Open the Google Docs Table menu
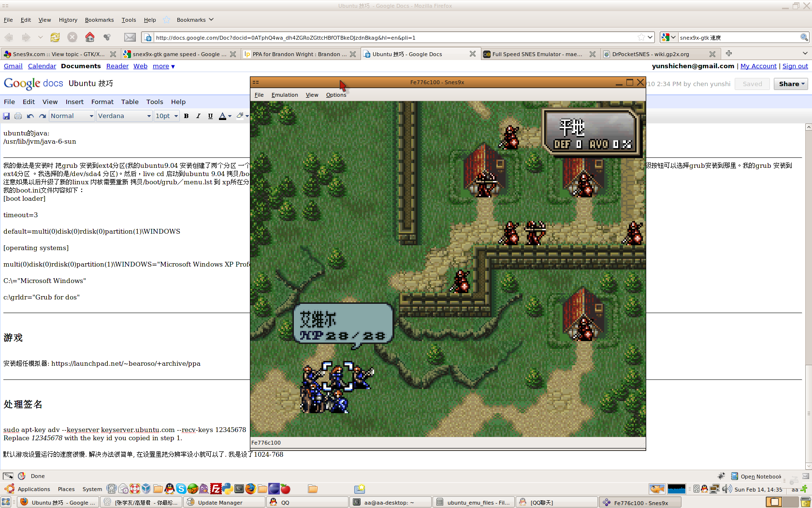Viewport: 812px width, 508px height. tap(130, 102)
